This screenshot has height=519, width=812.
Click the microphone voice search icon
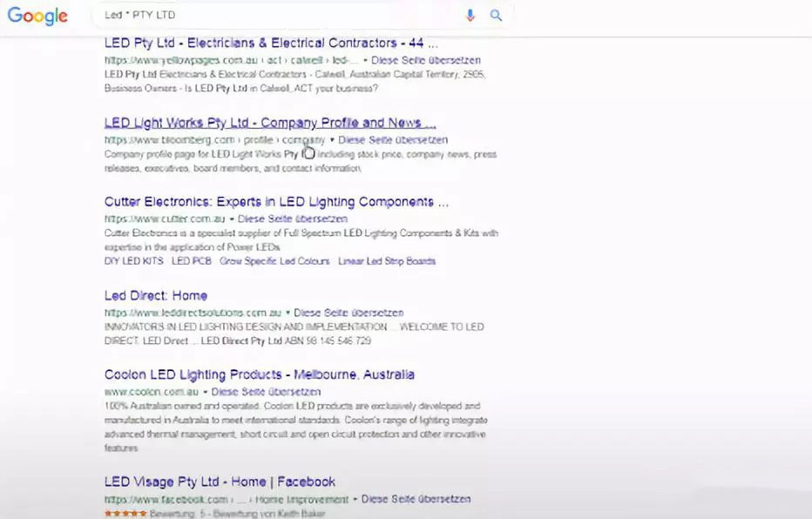click(470, 15)
